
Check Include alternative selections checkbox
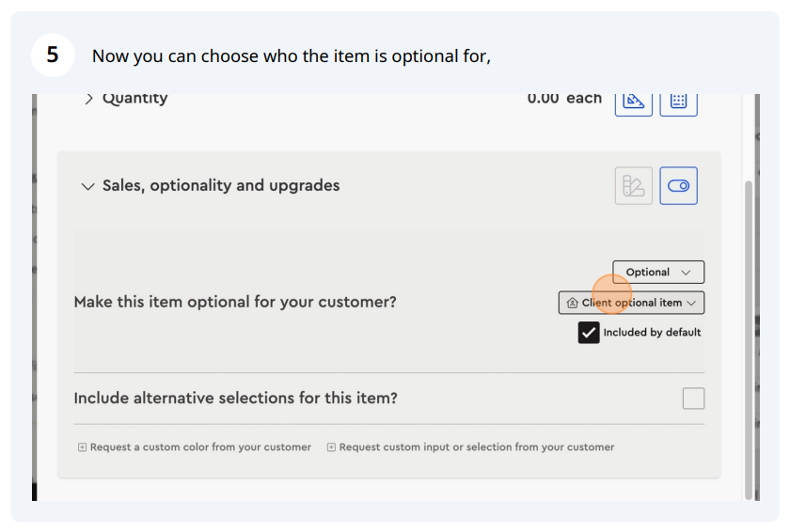(x=693, y=399)
